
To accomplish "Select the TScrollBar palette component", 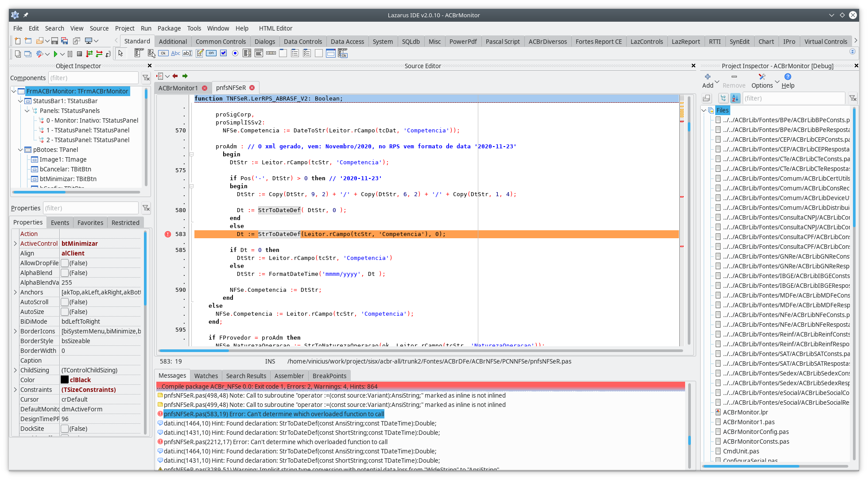I will (271, 53).
